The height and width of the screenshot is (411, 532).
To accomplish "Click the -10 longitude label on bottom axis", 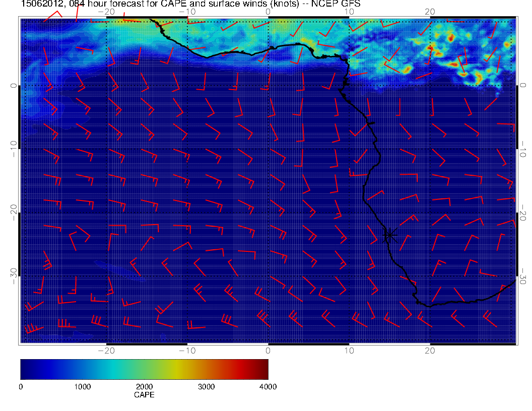I will click(x=187, y=350).
